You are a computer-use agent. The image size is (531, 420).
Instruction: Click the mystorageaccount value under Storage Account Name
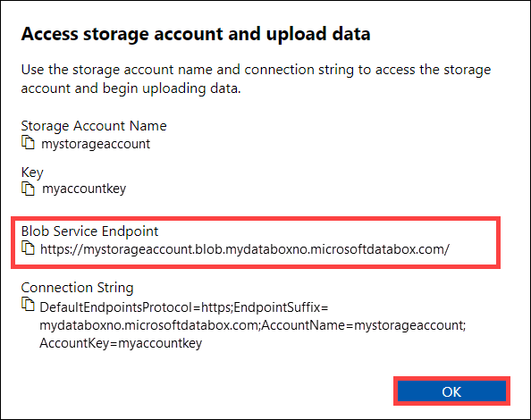pos(96,144)
